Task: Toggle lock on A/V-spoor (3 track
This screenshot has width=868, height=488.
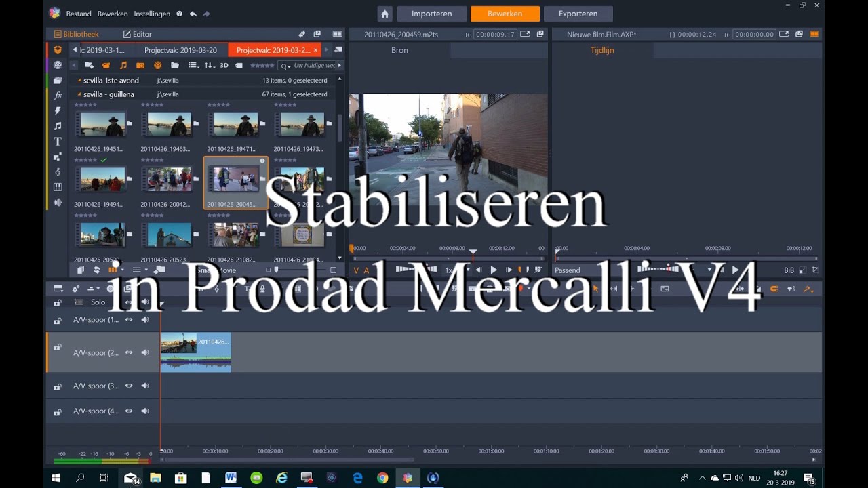Action: 58,386
